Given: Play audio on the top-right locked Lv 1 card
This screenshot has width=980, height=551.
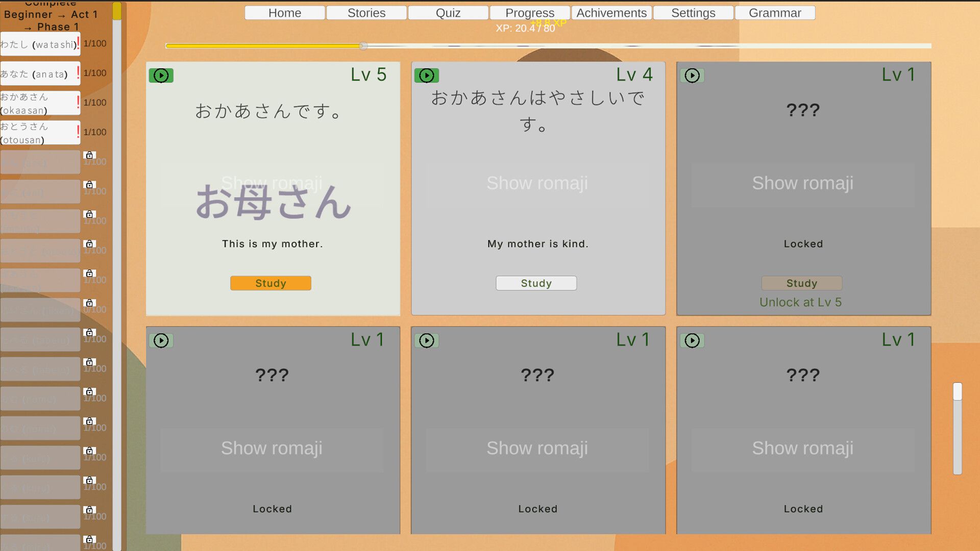Looking at the screenshot, I should 692,75.
